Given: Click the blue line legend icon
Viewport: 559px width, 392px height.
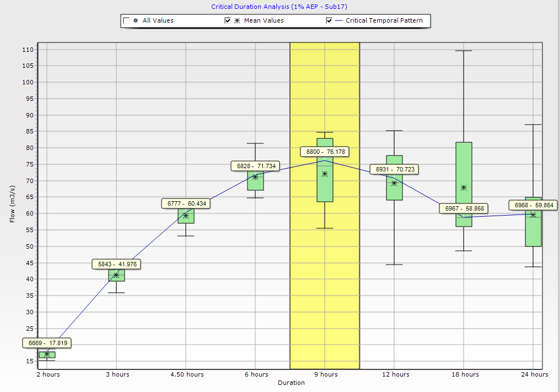Looking at the screenshot, I should 338,21.
